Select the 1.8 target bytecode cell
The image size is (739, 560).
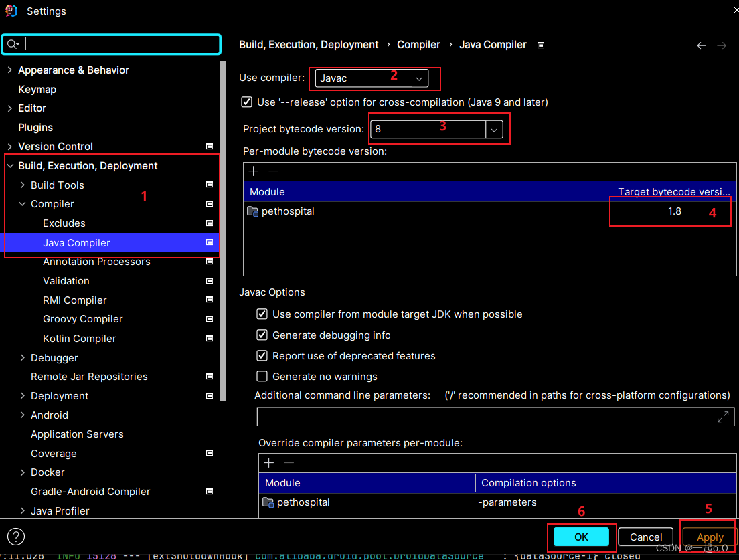point(675,211)
